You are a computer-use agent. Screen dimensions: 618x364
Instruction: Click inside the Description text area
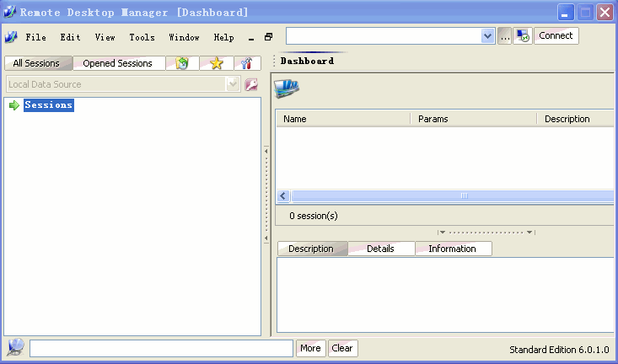coord(445,295)
